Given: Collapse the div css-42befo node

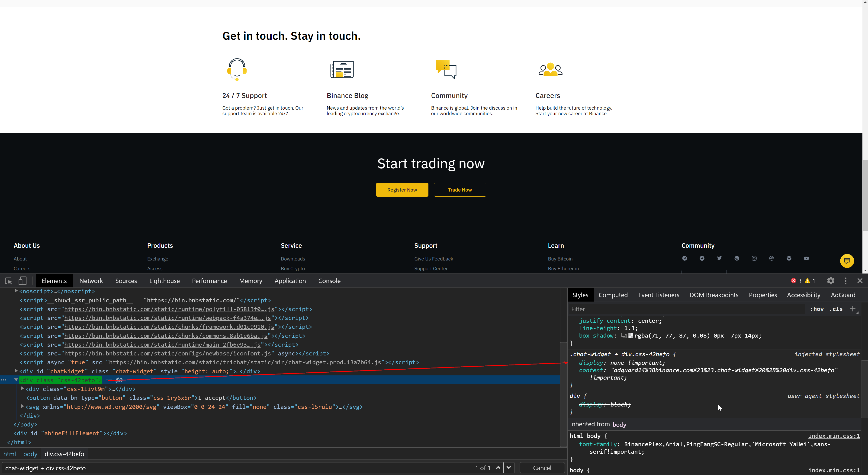Looking at the screenshot, I should (x=16, y=380).
